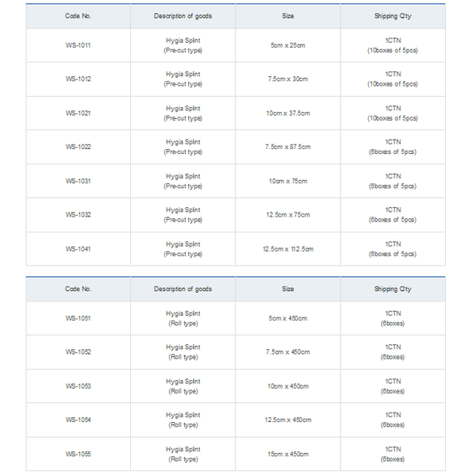This screenshot has height=476, width=476.
Task: Select the 10cm x 450cm size cell
Action: tap(288, 386)
